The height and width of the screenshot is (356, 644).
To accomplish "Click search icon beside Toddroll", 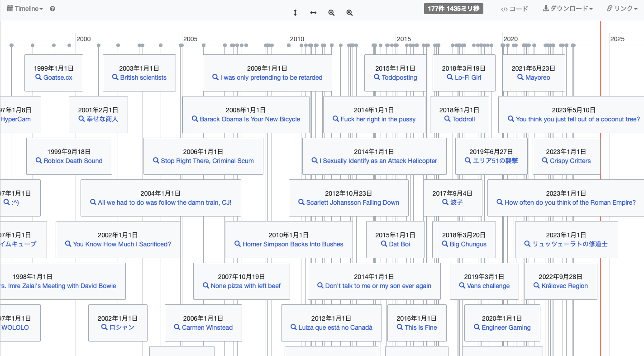I will pyautogui.click(x=447, y=119).
